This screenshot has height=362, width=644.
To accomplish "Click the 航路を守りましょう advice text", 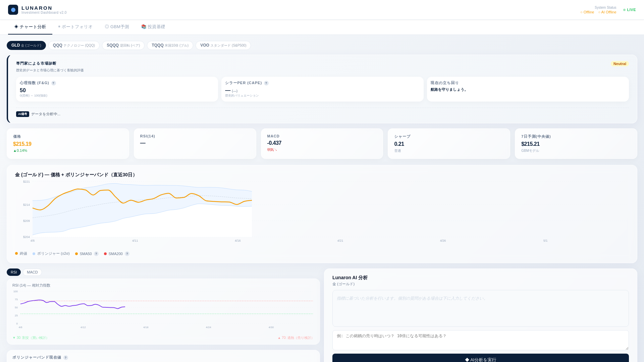I will coord(449,89).
